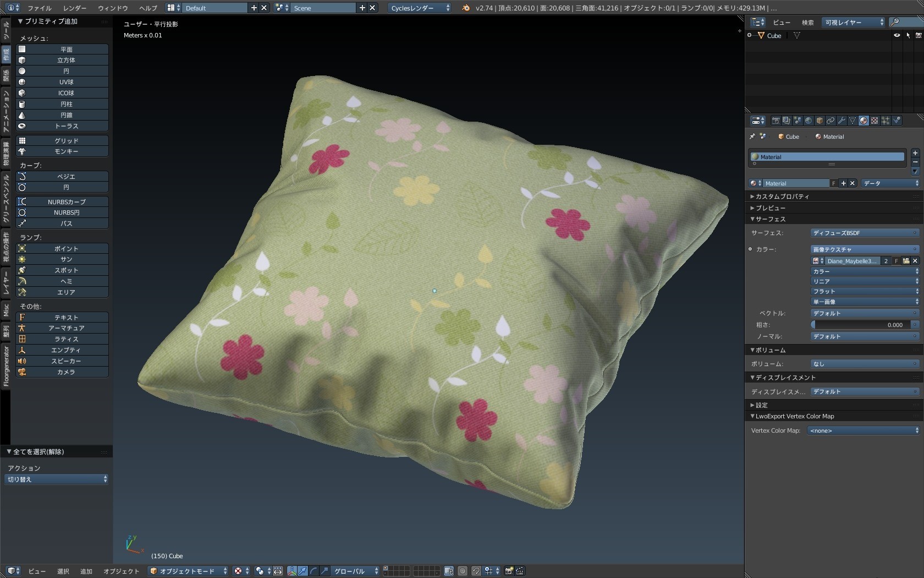Screen dimensions: 924x578
Task: Enable snapping (magnet) in the 3D view header
Action: tap(476, 571)
